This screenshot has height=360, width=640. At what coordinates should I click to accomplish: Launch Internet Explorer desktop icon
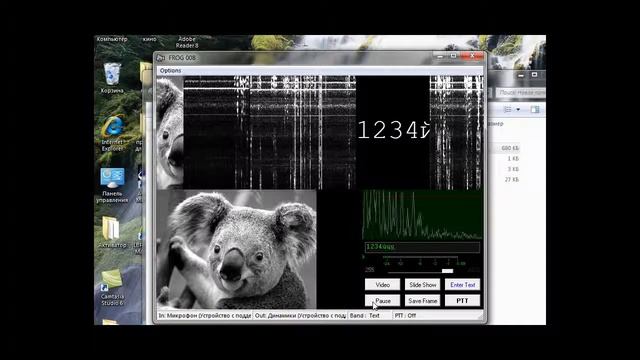112,133
